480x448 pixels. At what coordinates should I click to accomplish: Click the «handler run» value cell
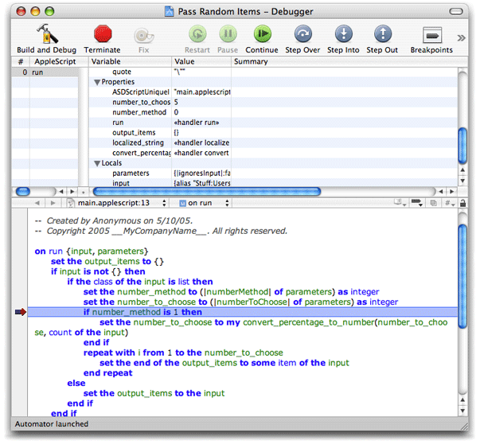coord(197,123)
